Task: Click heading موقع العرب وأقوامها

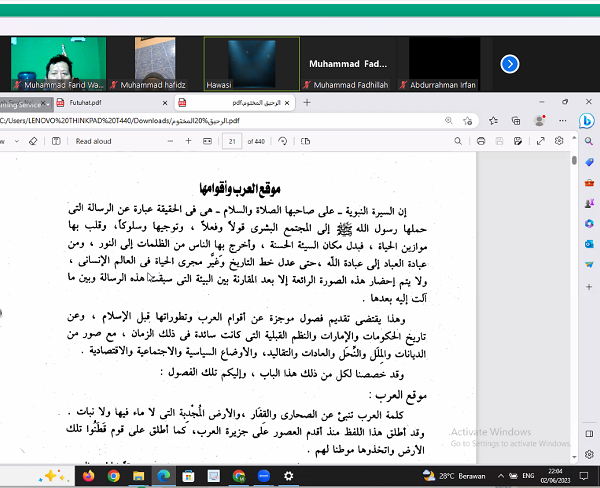Action: (x=240, y=189)
